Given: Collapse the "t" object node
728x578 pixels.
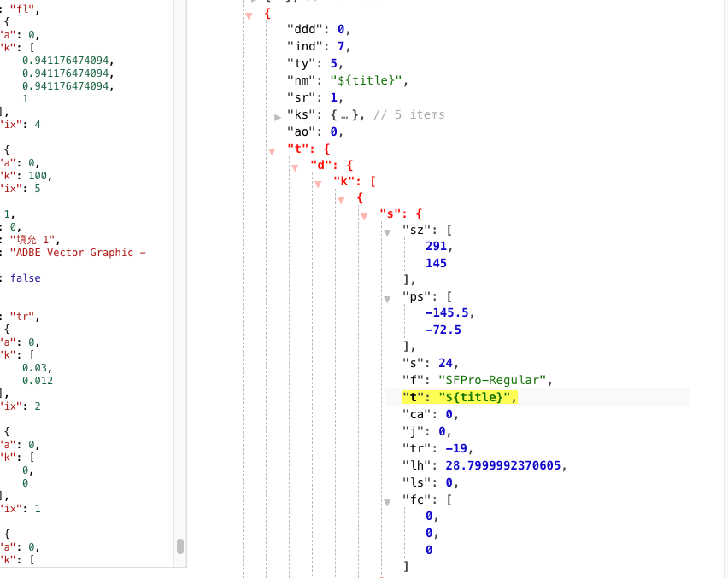Looking at the screenshot, I should click(272, 151).
